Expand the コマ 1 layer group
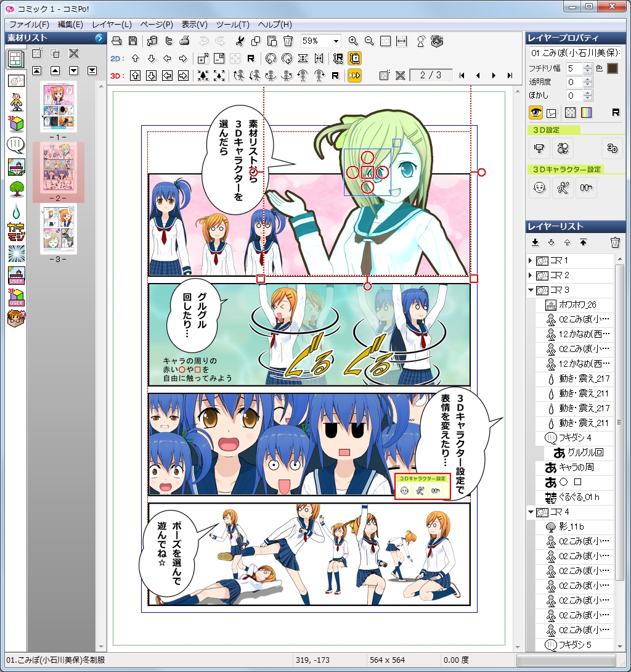This screenshot has width=631, height=672. 531,261
